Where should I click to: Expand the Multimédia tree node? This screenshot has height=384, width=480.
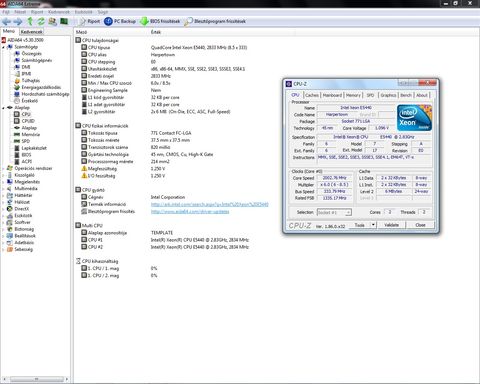pyautogui.click(x=4, y=188)
